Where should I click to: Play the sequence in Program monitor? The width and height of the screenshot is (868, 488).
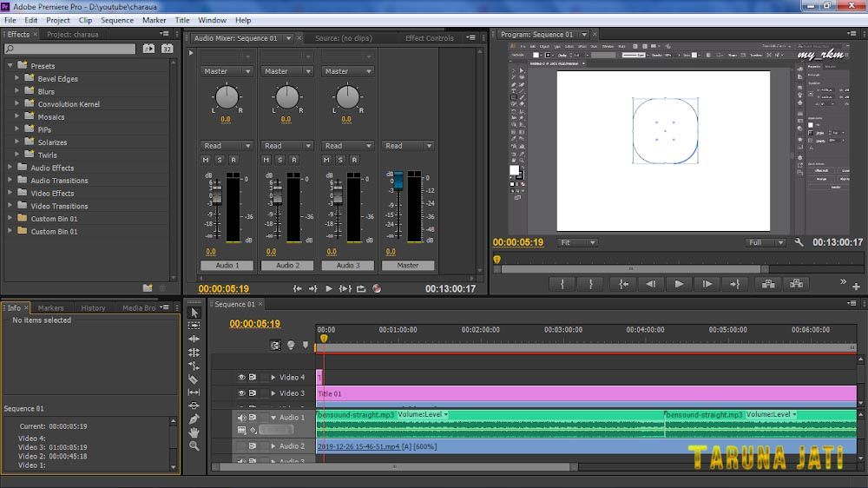pos(680,284)
